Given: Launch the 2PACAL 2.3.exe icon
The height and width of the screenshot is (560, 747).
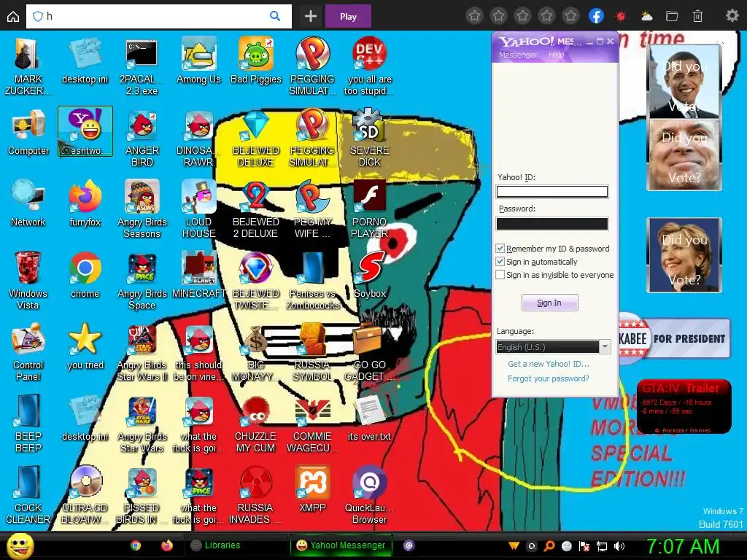Looking at the screenshot, I should tap(142, 66).
